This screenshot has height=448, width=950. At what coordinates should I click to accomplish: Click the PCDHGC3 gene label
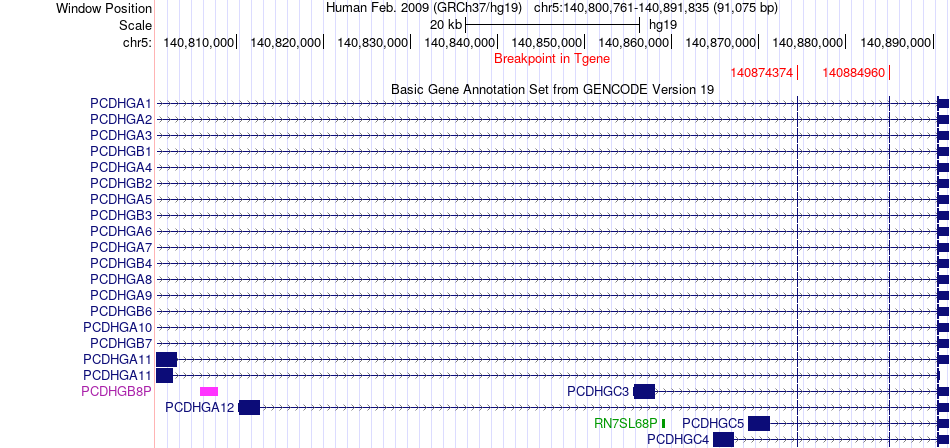pyautogui.click(x=597, y=391)
